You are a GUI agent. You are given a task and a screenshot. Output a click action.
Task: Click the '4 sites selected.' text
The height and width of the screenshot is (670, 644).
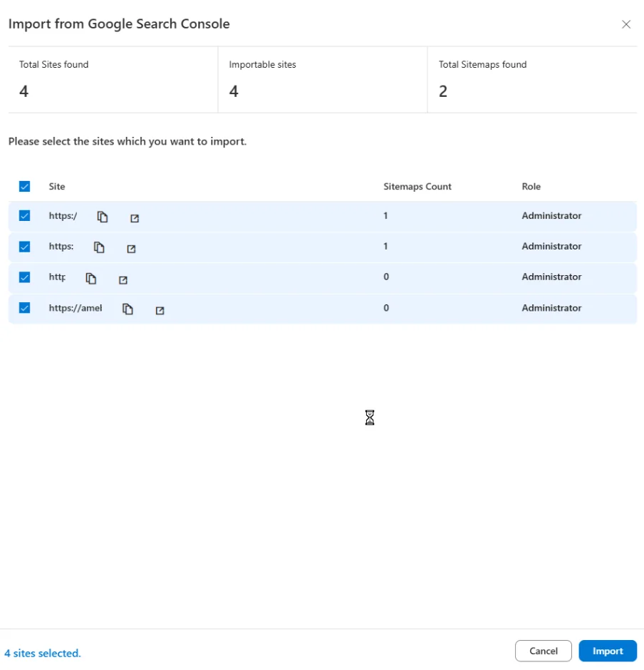[x=43, y=653]
